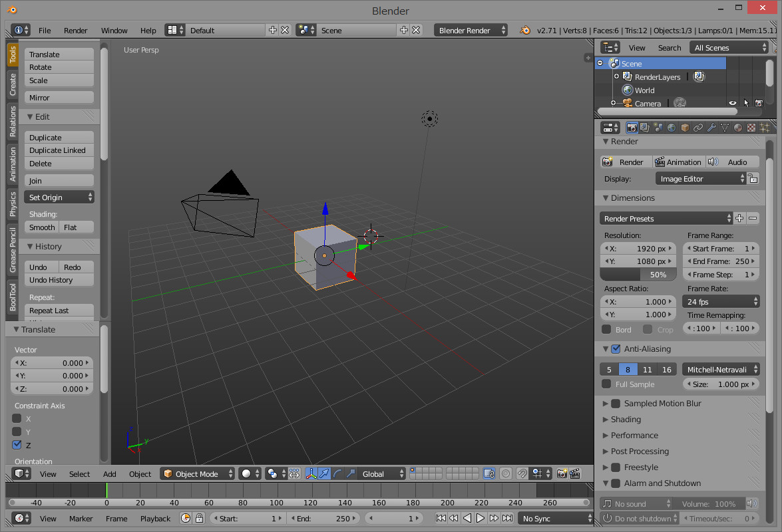The width and height of the screenshot is (782, 532).
Task: Open the Render menu in top bar
Action: pos(75,31)
